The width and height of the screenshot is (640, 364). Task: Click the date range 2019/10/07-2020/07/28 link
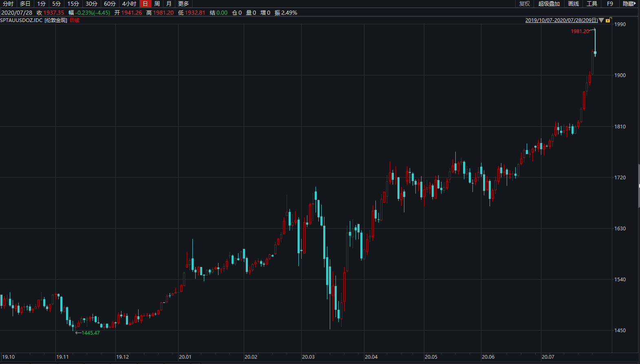(561, 20)
